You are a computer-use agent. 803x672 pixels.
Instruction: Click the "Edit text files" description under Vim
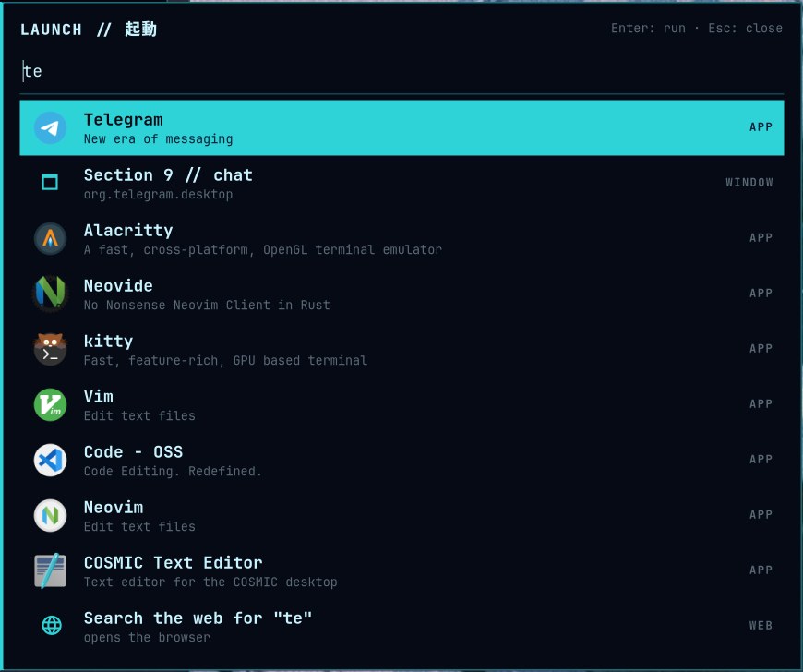[139, 415]
